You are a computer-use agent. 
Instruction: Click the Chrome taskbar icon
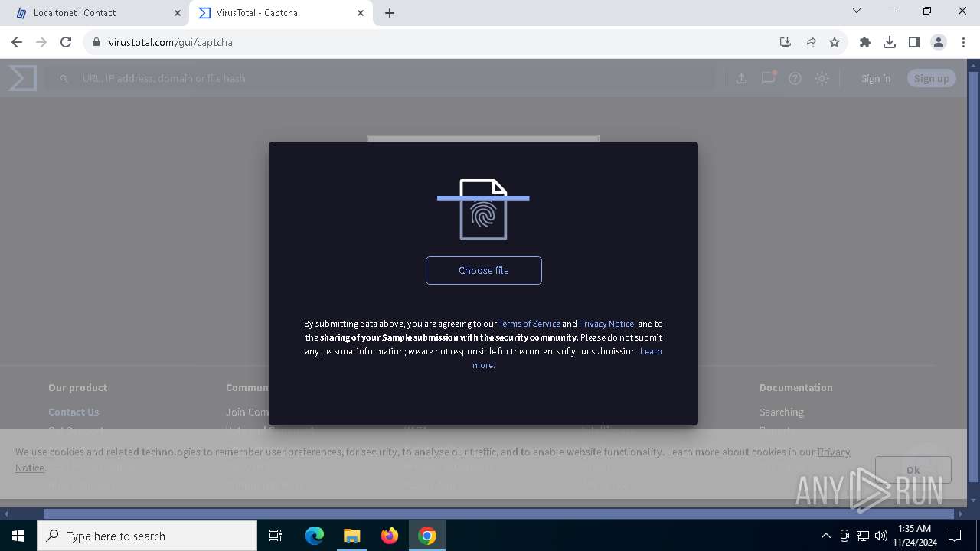tap(427, 536)
